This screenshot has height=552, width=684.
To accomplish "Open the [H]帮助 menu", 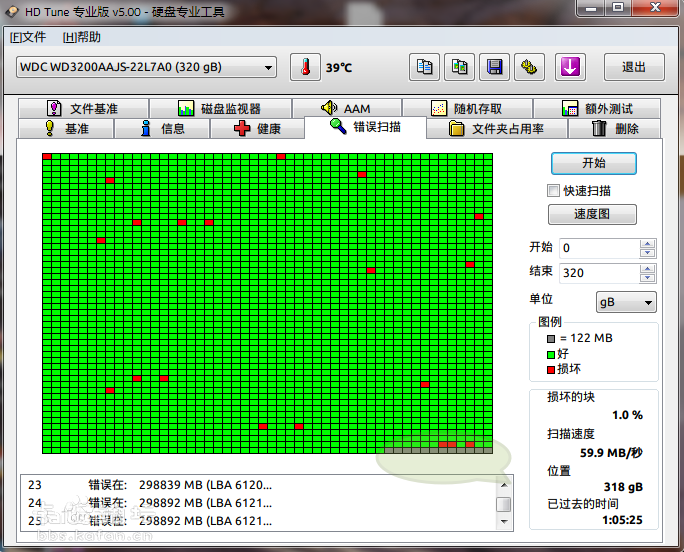I will [82, 37].
